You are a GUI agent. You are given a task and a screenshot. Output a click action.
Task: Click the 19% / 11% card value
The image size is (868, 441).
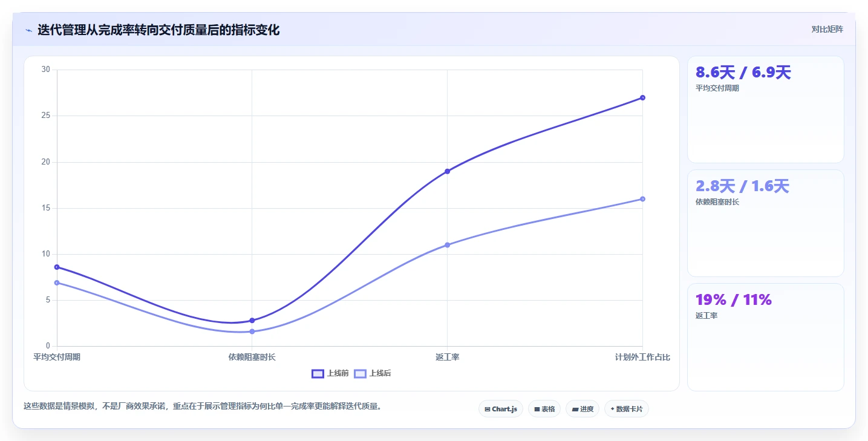(x=734, y=300)
